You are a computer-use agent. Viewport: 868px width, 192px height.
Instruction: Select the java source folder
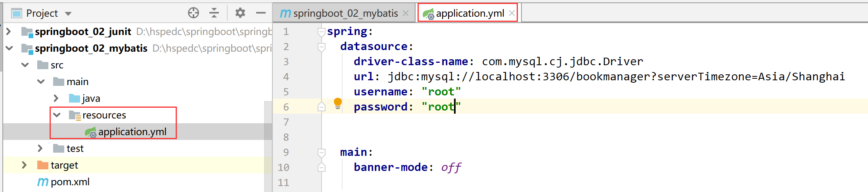(91, 98)
